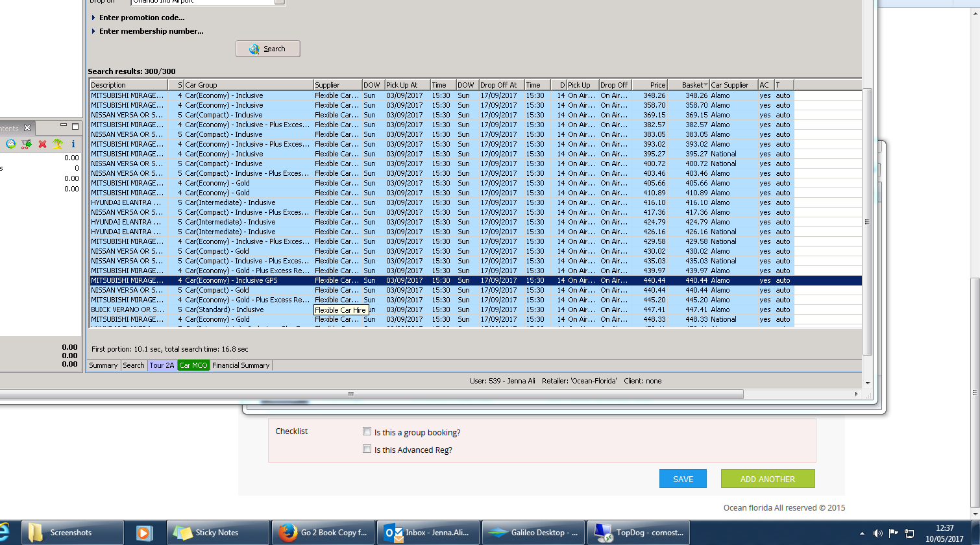Sort by Price column header
Viewport: 980px width, 545px height.
[x=649, y=85]
